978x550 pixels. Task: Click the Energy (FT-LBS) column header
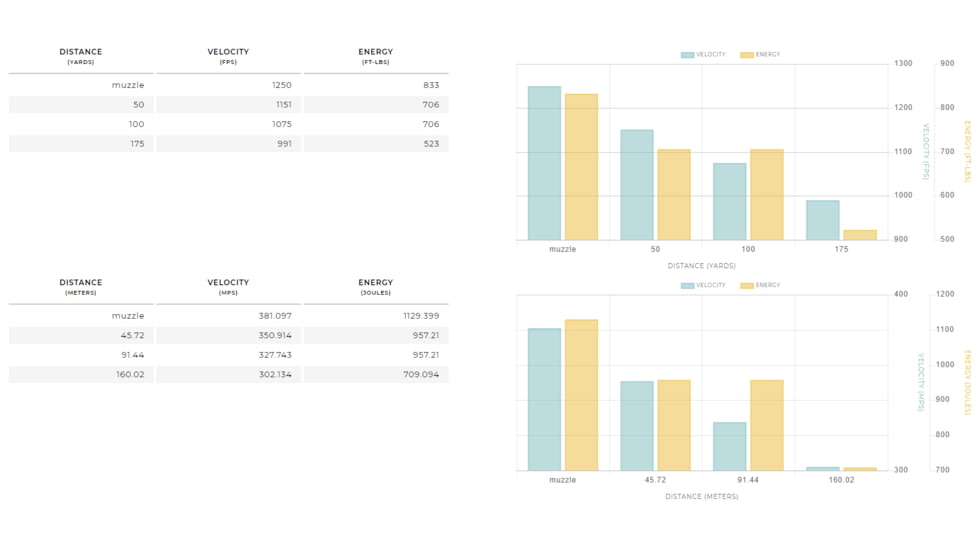coord(375,56)
